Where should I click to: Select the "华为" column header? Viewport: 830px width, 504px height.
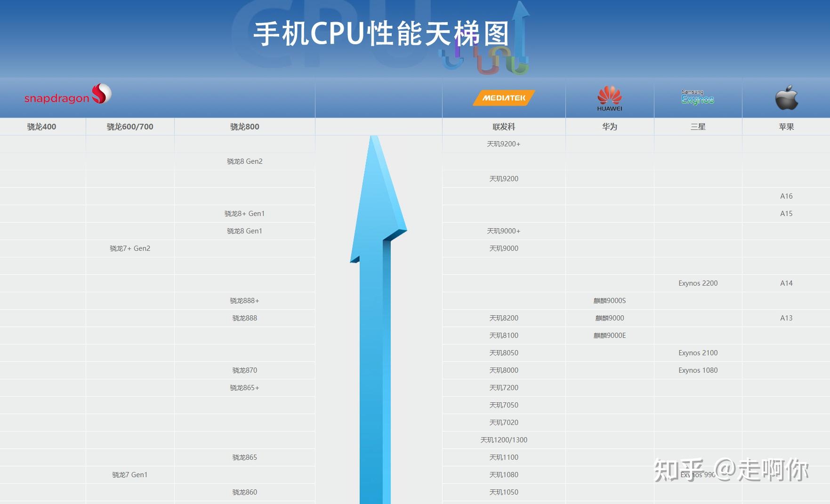pyautogui.click(x=610, y=127)
